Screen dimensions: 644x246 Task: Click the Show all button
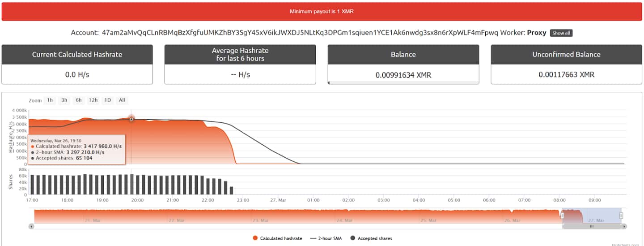[x=561, y=33]
